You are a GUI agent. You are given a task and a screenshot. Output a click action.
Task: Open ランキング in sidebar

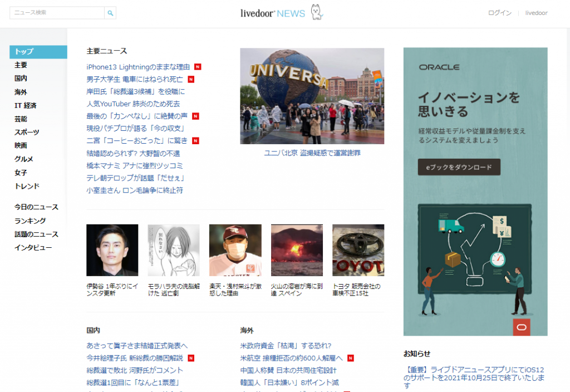point(30,220)
